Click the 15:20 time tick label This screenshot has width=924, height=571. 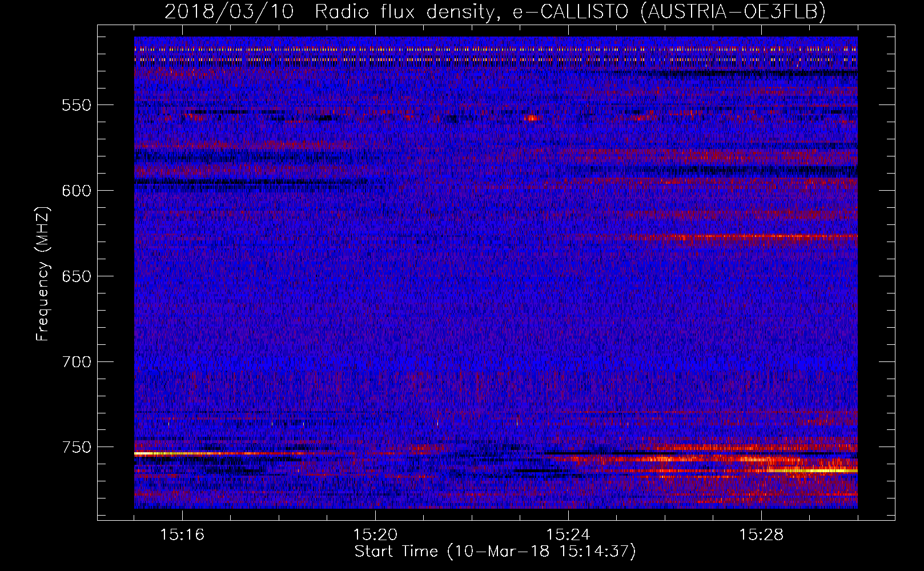pyautogui.click(x=375, y=535)
